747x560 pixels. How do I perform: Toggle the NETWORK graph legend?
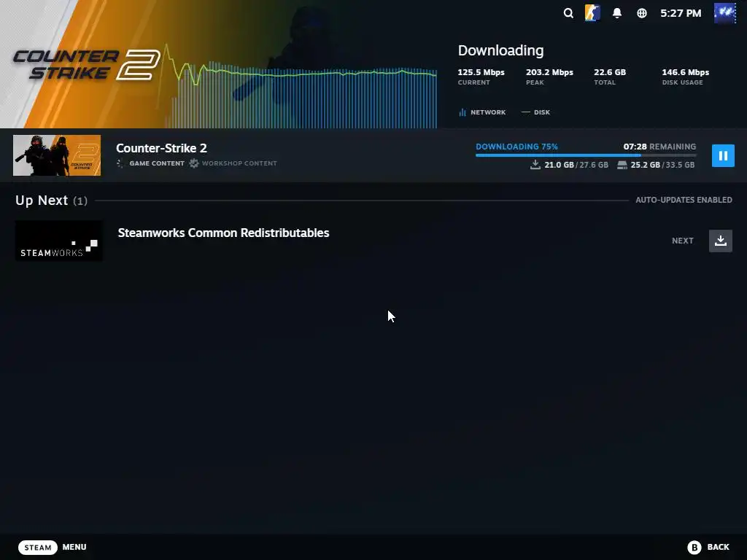click(x=482, y=112)
